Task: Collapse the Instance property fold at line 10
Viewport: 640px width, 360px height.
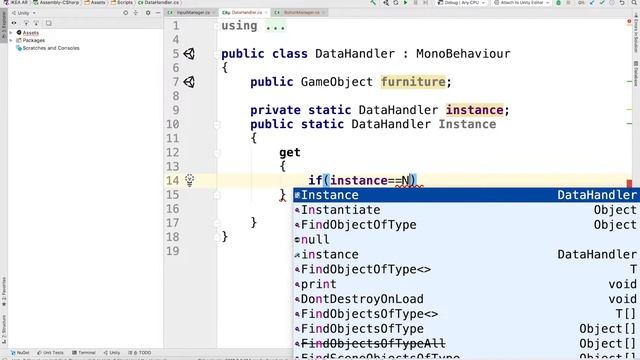Action: point(217,124)
